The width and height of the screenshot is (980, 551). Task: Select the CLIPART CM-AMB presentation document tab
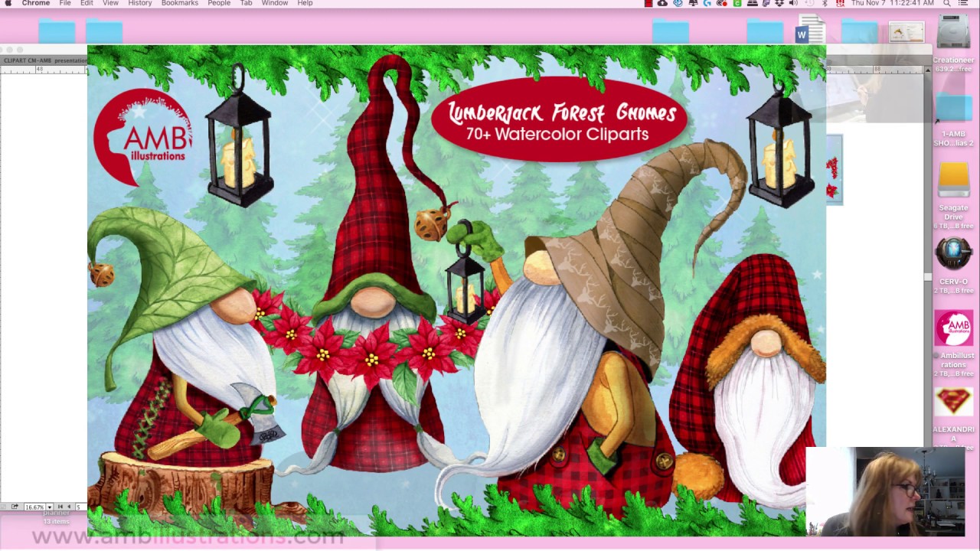[45, 60]
